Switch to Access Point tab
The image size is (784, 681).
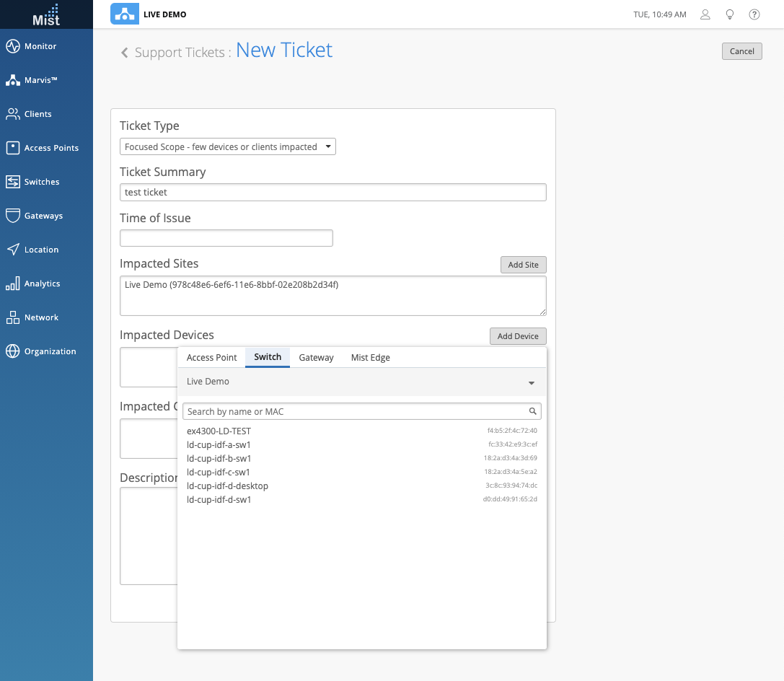click(x=211, y=358)
